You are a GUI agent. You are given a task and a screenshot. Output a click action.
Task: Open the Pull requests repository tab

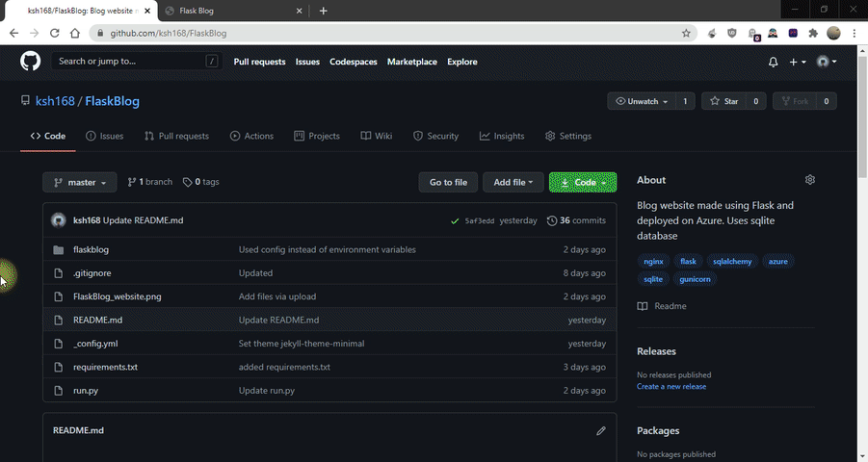(x=176, y=136)
